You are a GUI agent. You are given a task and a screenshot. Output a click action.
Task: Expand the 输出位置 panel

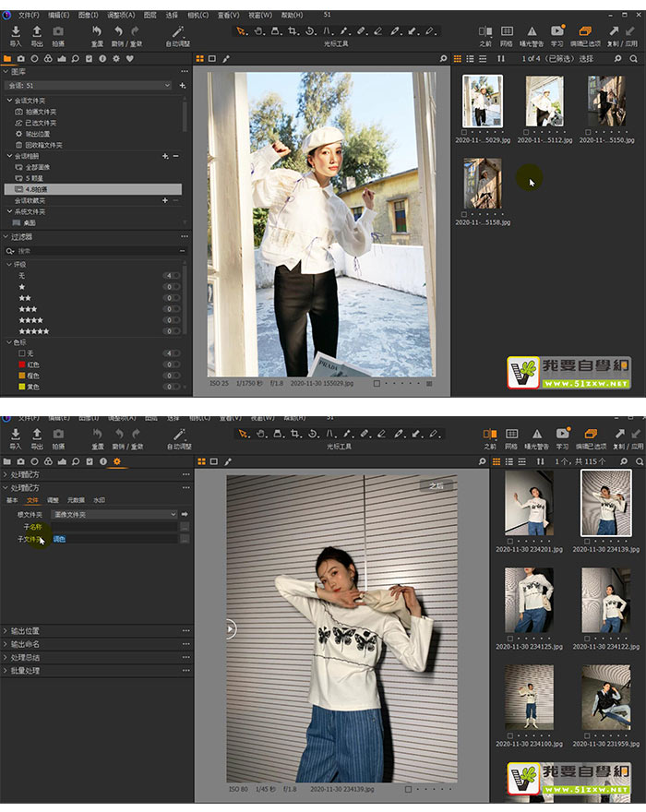tap(6, 631)
